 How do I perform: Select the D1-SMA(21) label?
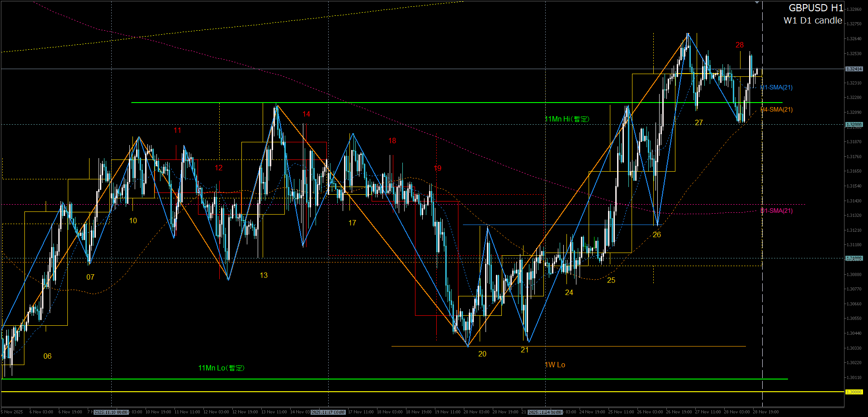pyautogui.click(x=777, y=211)
